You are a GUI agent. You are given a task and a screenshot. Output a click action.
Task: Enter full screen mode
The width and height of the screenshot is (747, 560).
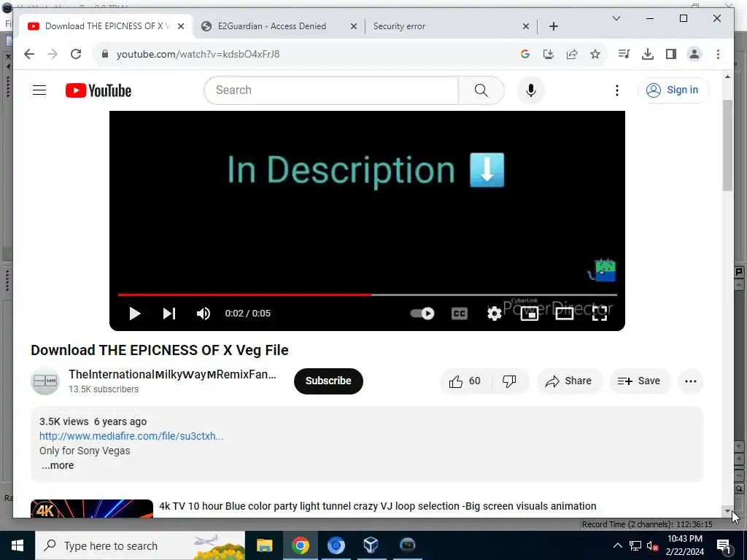click(600, 314)
